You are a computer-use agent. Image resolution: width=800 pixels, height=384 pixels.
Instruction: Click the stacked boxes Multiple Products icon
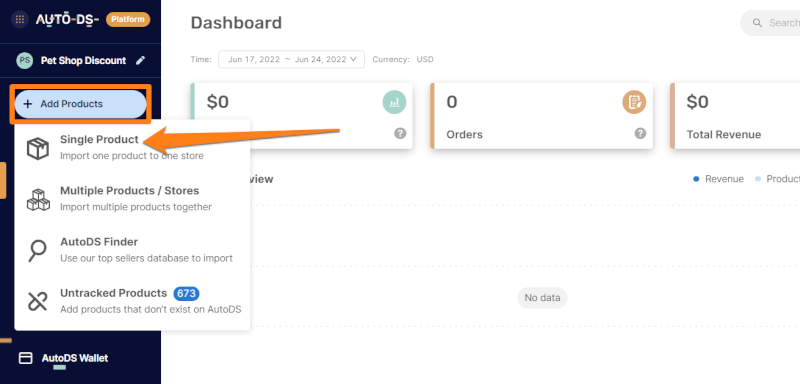coord(38,199)
